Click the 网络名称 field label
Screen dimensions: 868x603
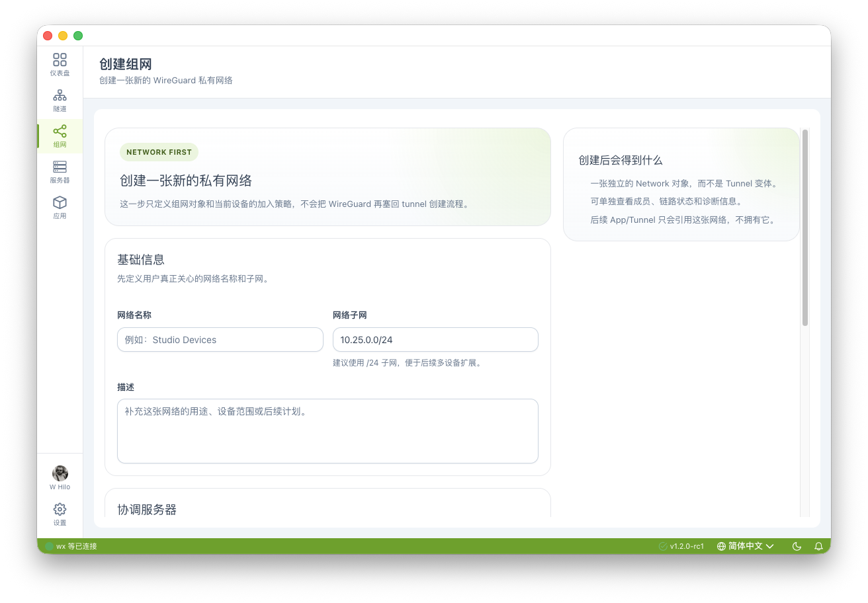click(x=134, y=315)
